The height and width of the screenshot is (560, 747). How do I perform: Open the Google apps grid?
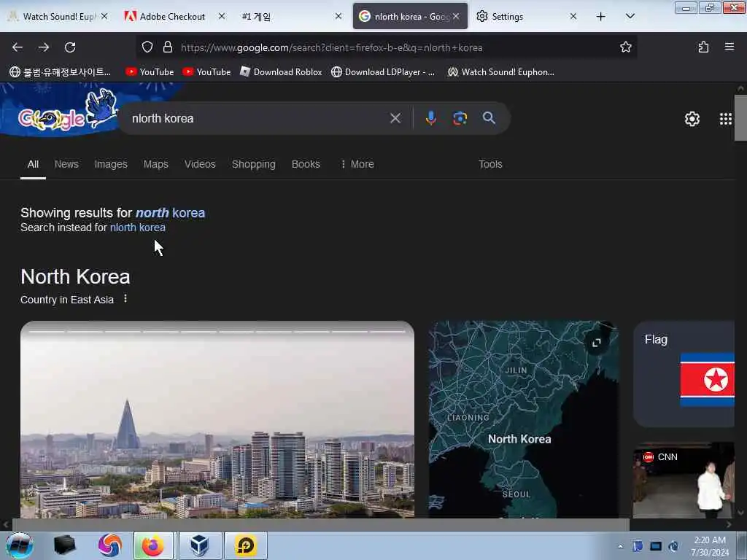coord(726,119)
